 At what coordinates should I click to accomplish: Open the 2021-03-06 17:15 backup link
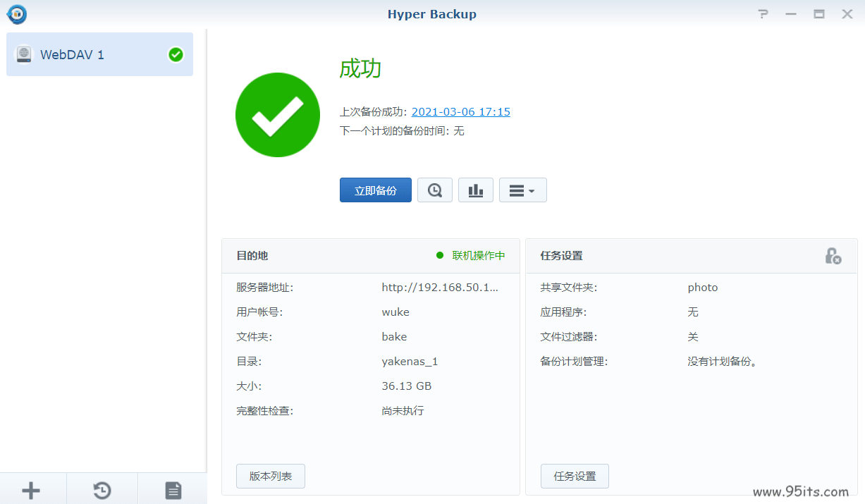click(461, 111)
